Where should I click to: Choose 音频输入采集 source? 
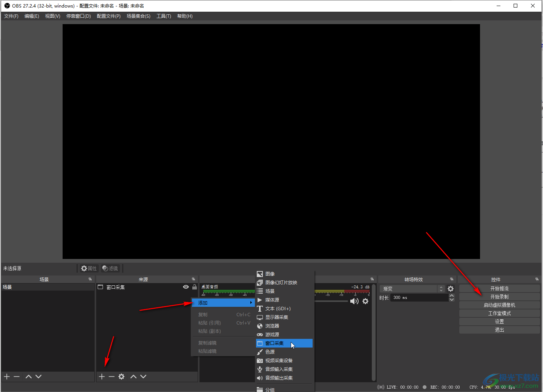[x=284, y=369]
